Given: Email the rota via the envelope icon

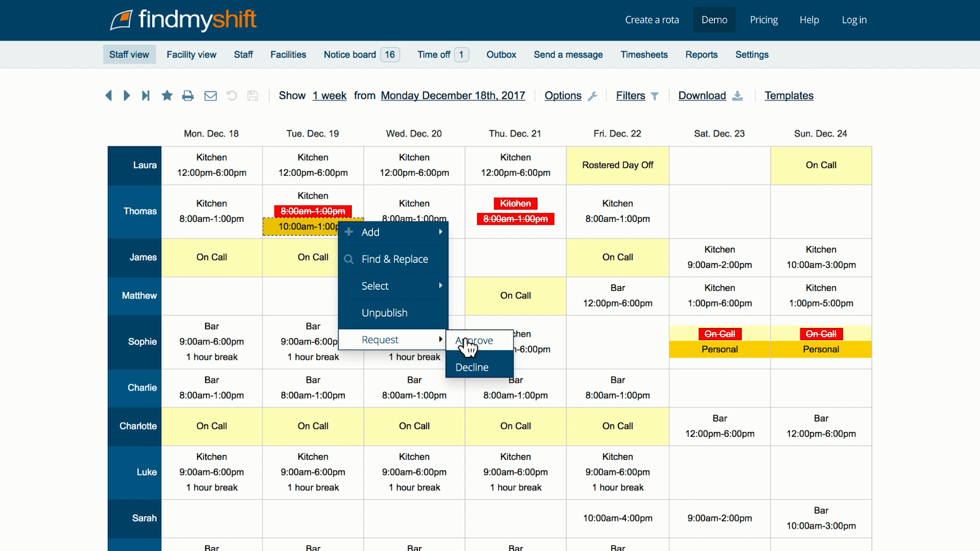Looking at the screenshot, I should point(210,95).
